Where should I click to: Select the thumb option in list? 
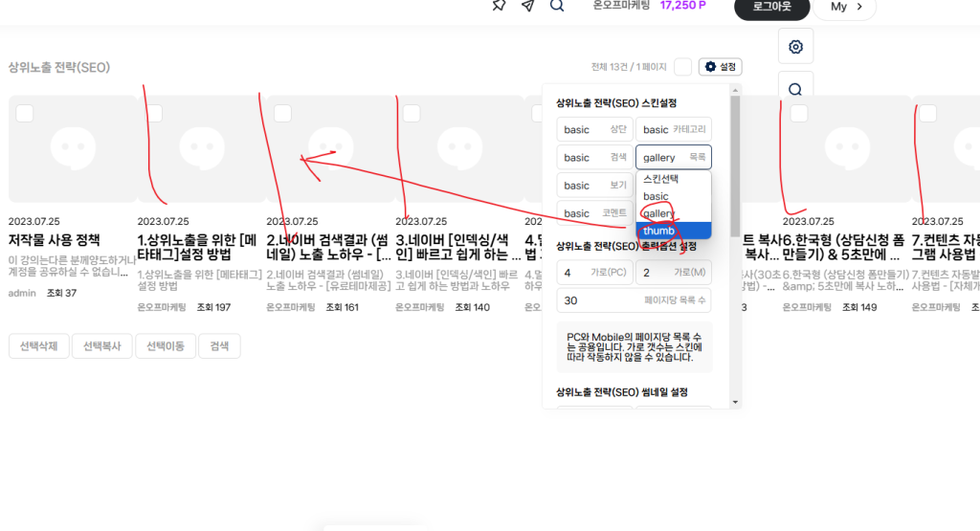pos(673,231)
